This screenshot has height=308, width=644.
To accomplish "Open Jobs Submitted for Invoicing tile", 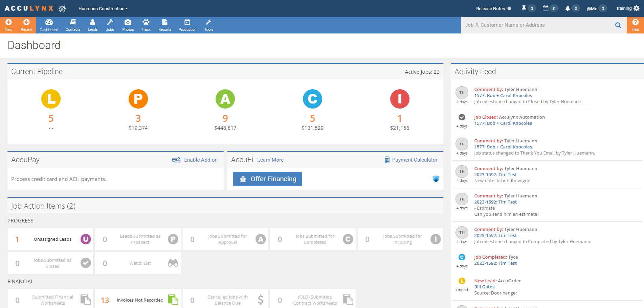I will pyautogui.click(x=400, y=239).
